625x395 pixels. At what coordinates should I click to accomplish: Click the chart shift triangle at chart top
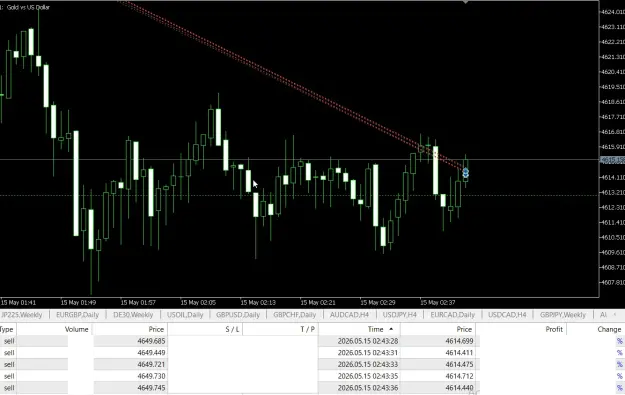[465, 2]
